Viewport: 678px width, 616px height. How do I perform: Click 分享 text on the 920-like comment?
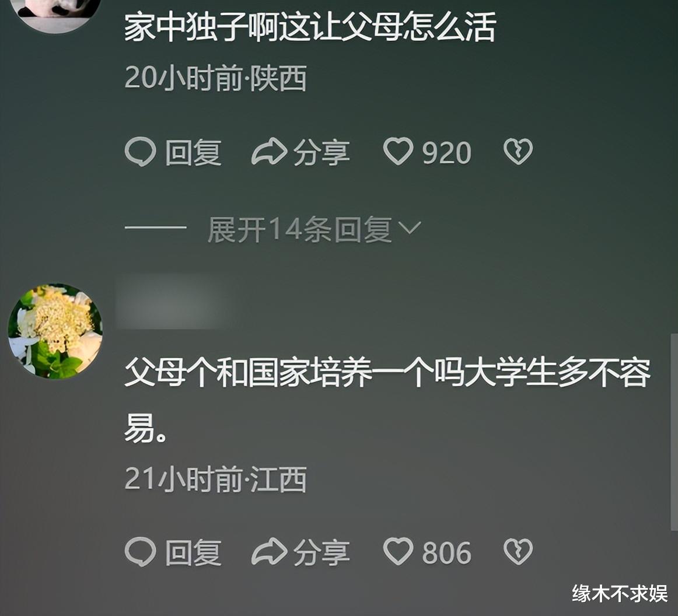point(321,153)
